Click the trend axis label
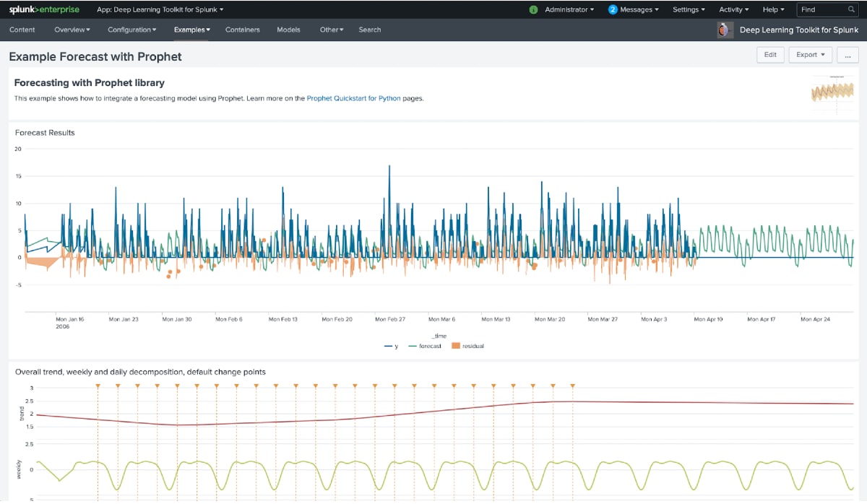The image size is (867, 504). (21, 413)
